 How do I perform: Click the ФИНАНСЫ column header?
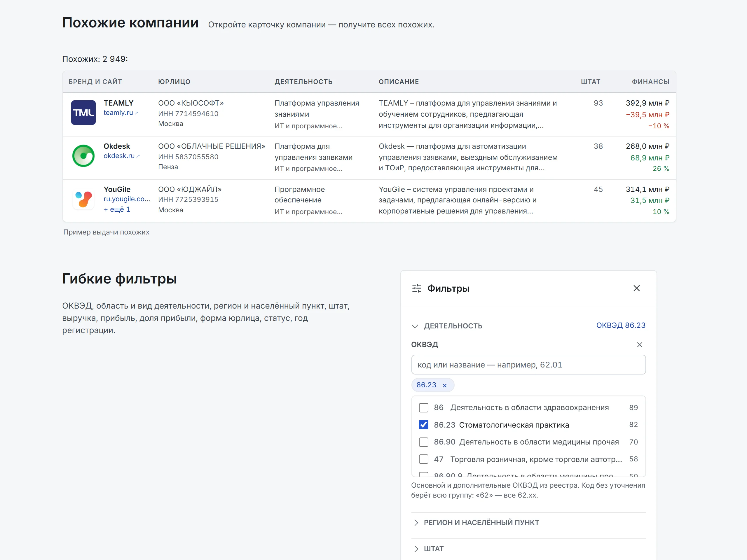tap(650, 82)
